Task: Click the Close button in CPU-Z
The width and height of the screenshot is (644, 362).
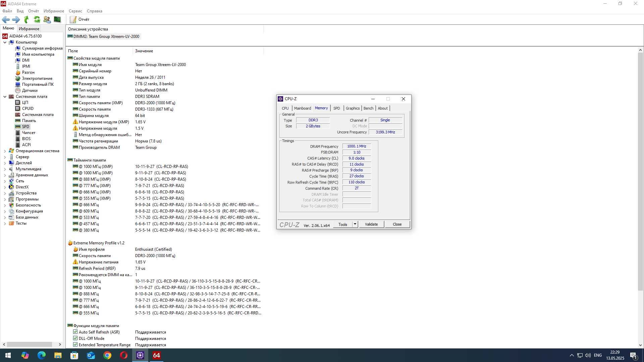Action: (x=397, y=224)
